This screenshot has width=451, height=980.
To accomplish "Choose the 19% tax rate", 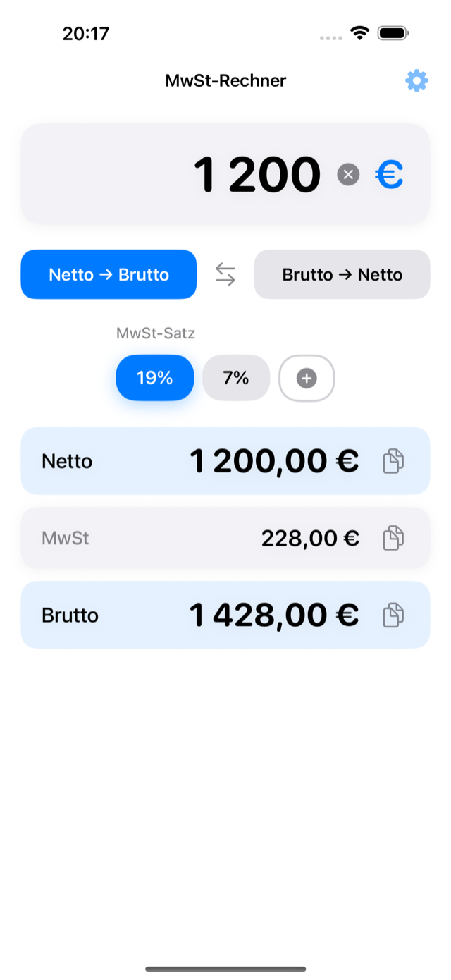I will coord(155,378).
